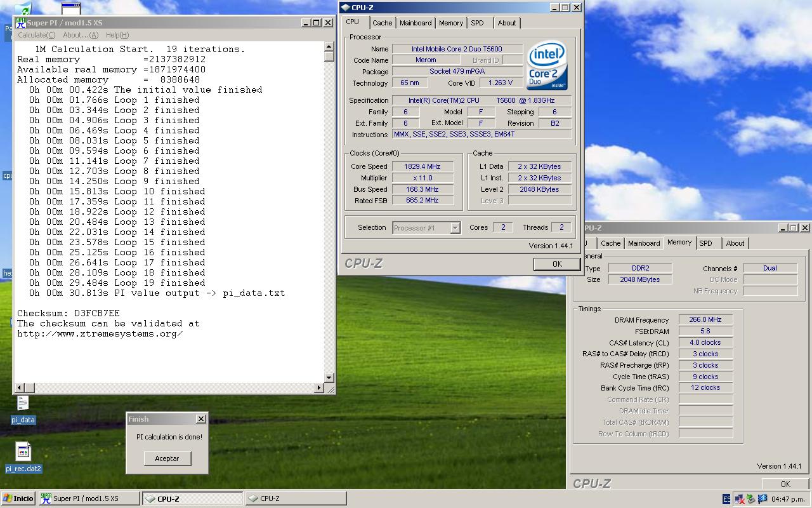
Task: Click the memory Type value 'DDR2'
Action: coord(640,268)
